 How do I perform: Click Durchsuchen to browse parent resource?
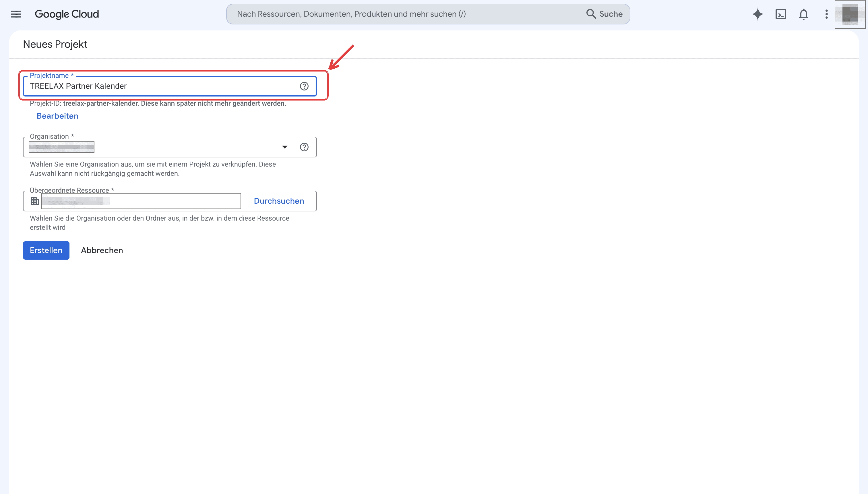click(x=279, y=201)
